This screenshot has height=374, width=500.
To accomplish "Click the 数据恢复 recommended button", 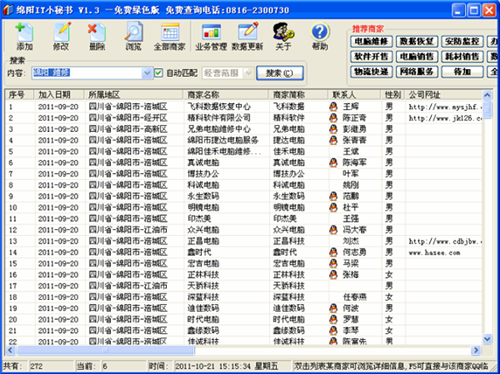I will click(417, 41).
